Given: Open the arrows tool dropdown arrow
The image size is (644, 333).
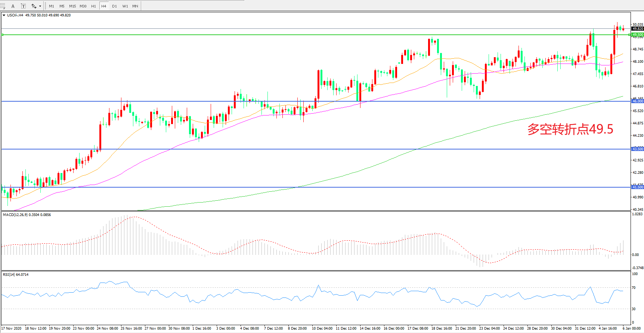Looking at the screenshot, I should click(x=40, y=6).
